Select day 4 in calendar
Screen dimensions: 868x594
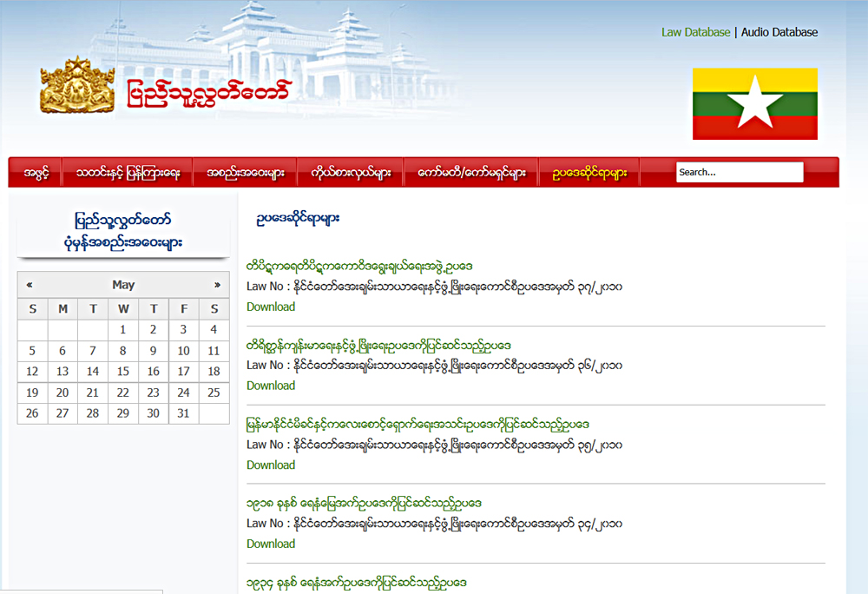pos(214,329)
